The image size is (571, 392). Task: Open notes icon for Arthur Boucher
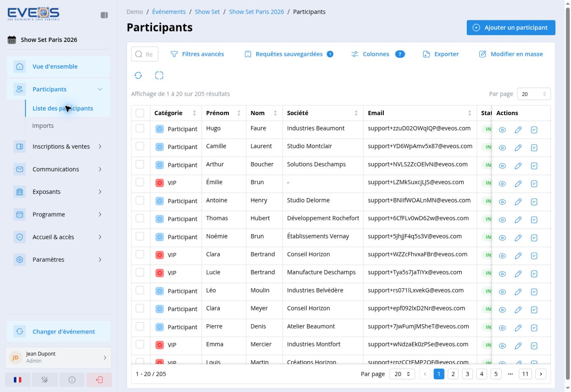[x=534, y=166]
